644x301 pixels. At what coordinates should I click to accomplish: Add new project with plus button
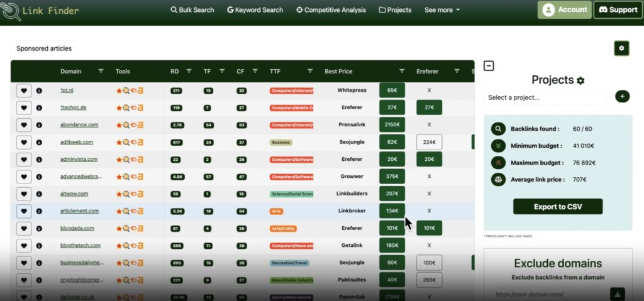point(622,97)
